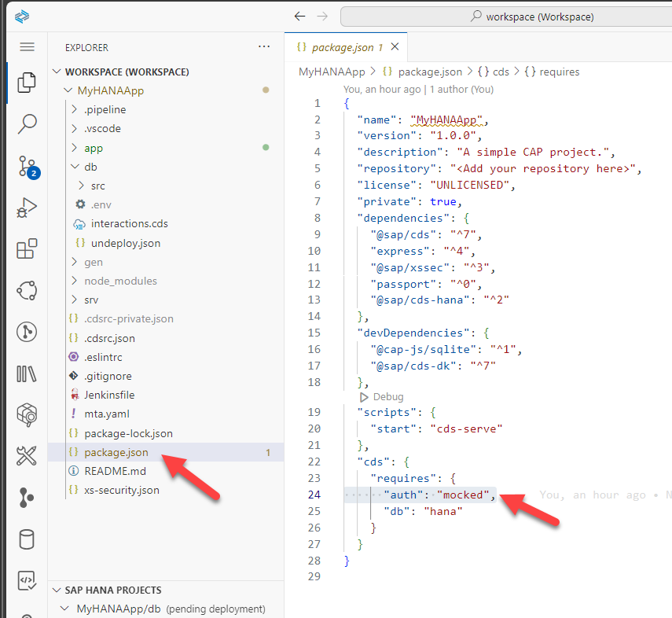Click the "hana" value on line 25
Image resolution: width=672 pixels, height=618 pixels.
point(443,511)
